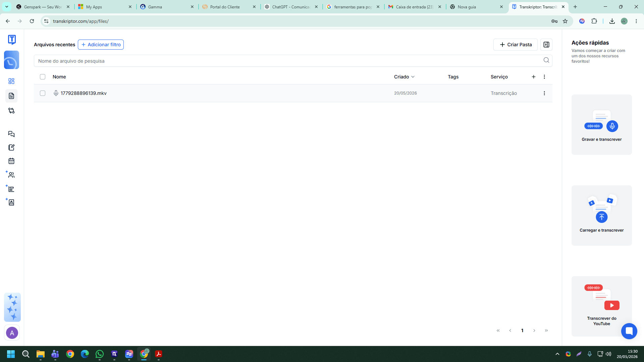Open the notes pencil icon in sidebar

[11, 147]
